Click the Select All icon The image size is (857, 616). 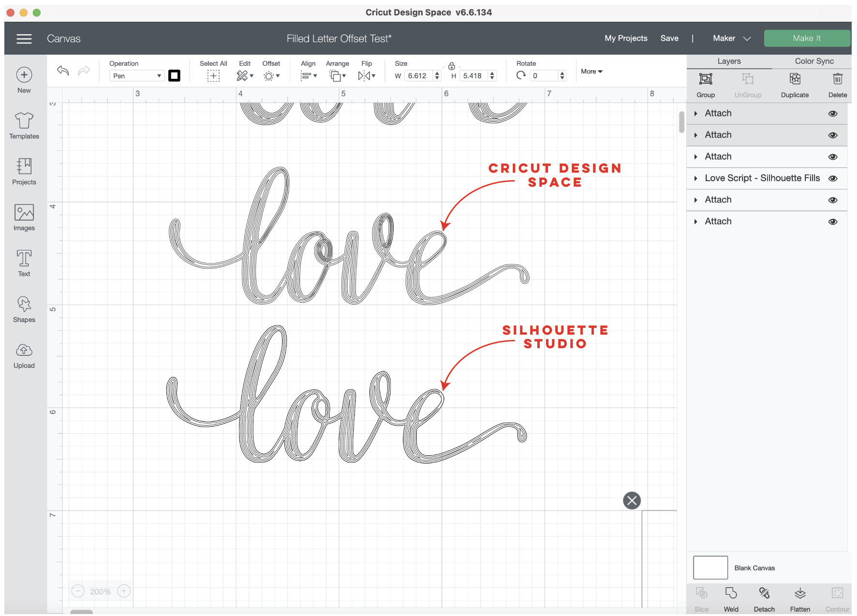pos(213,75)
